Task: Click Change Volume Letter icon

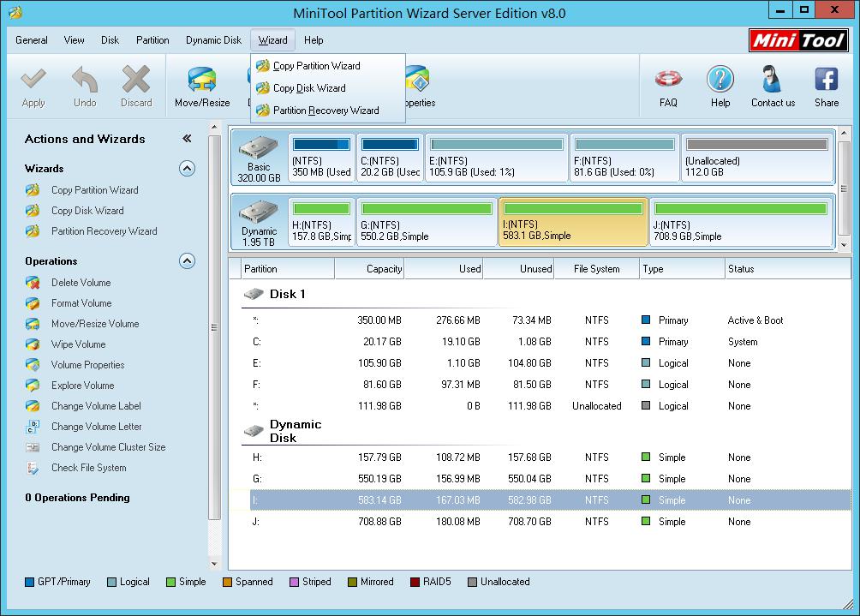Action: pos(33,427)
